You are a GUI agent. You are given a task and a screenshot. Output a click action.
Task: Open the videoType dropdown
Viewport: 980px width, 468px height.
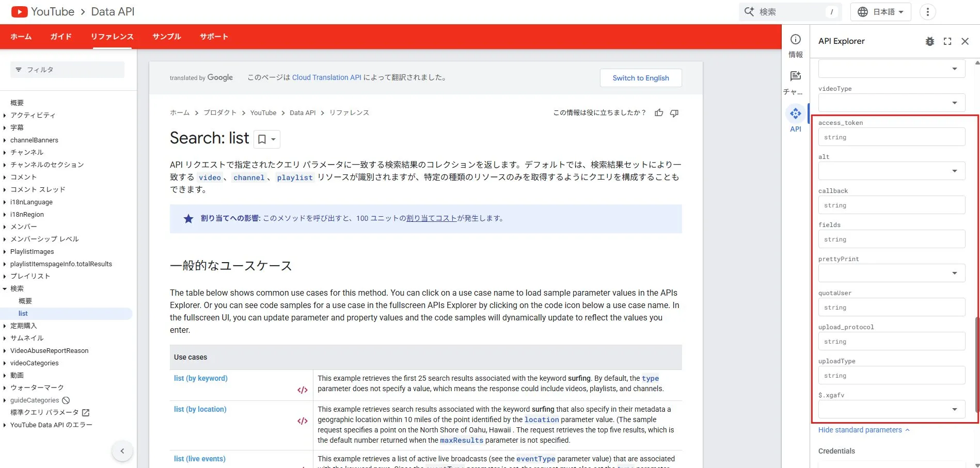tap(892, 103)
